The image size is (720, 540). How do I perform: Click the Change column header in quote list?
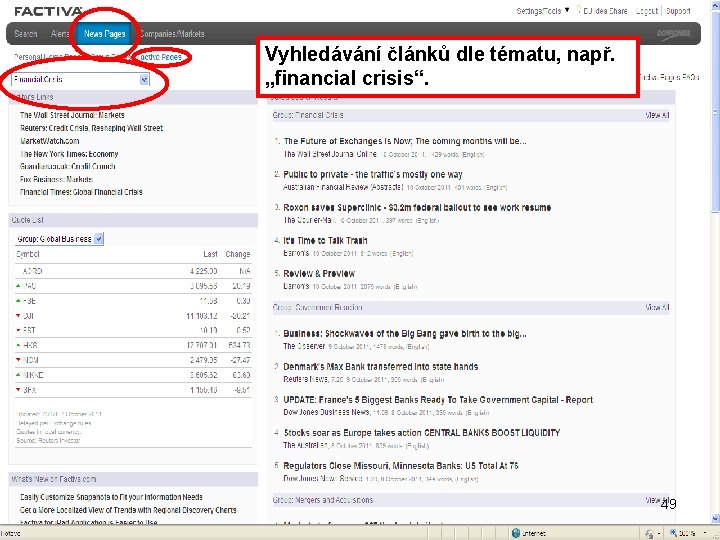tap(237, 254)
